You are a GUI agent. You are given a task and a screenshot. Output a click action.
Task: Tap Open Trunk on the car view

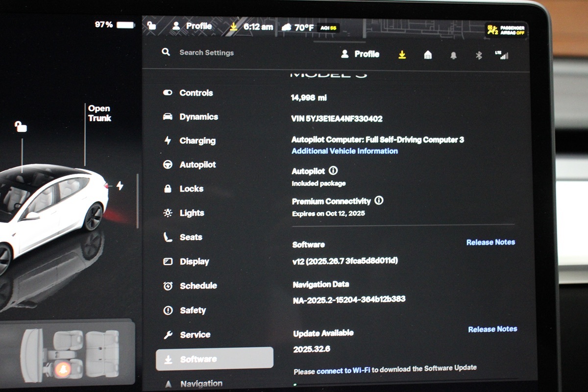pos(99,113)
